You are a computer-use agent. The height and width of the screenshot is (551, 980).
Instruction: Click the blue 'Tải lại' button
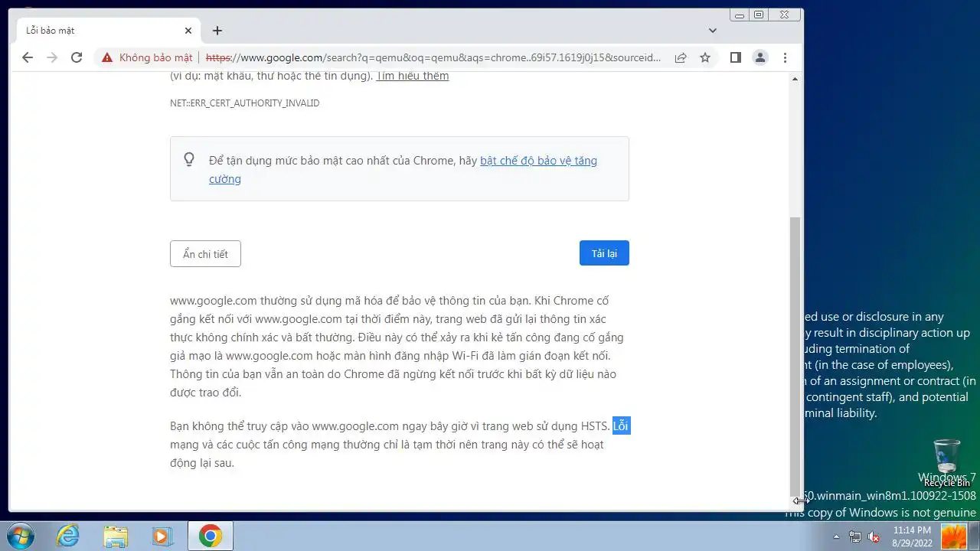pyautogui.click(x=604, y=253)
